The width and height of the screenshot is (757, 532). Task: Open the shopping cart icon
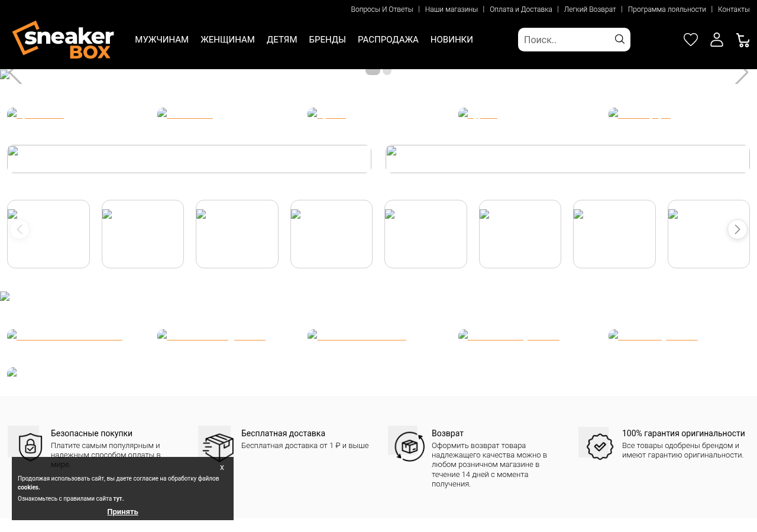click(743, 40)
